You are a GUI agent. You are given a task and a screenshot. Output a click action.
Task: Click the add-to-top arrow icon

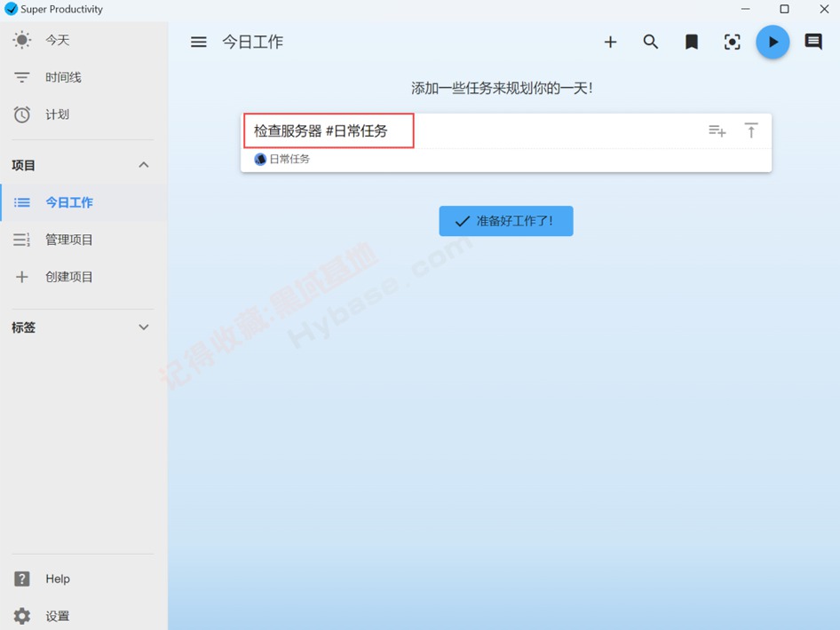click(x=751, y=130)
